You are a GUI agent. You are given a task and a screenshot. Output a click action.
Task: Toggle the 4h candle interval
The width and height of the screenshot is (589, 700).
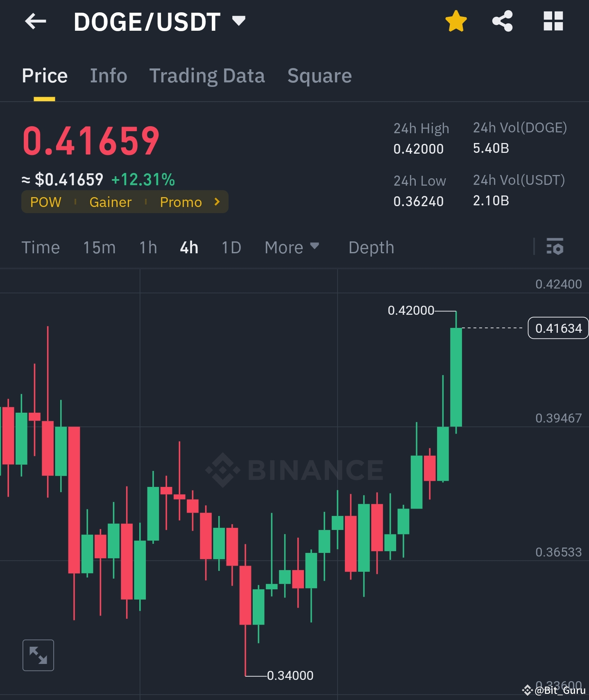pyautogui.click(x=188, y=247)
